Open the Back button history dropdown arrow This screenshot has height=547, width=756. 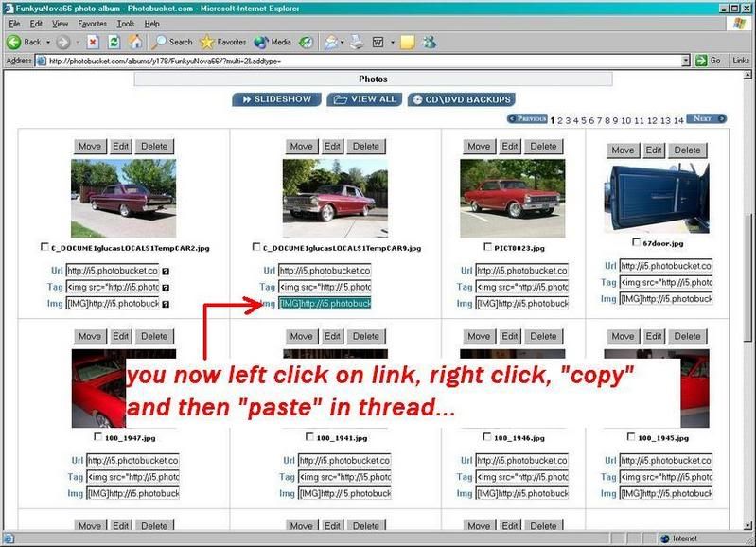point(47,42)
